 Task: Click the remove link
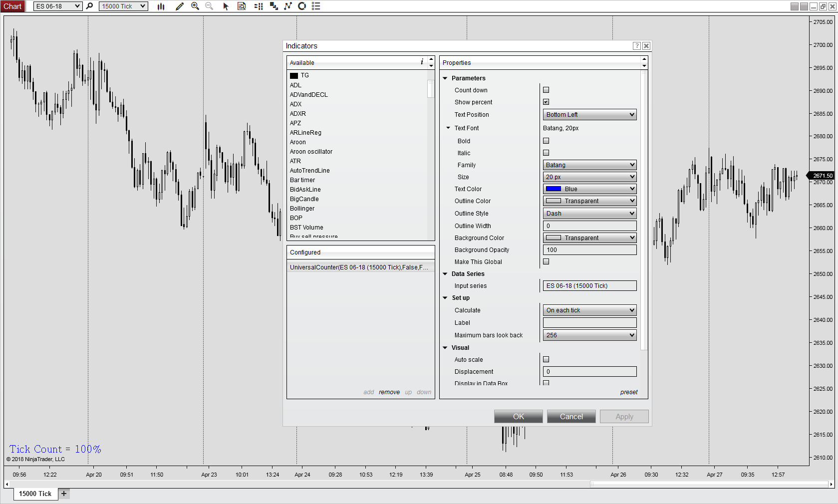[389, 392]
